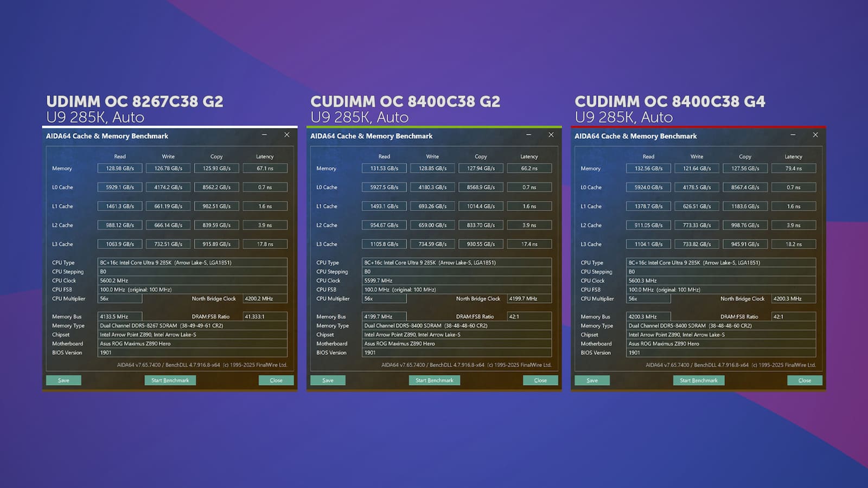This screenshot has height=488, width=868.
Task: Select L1 Cache Copy 1183.6 GB/s
Action: 745,206
